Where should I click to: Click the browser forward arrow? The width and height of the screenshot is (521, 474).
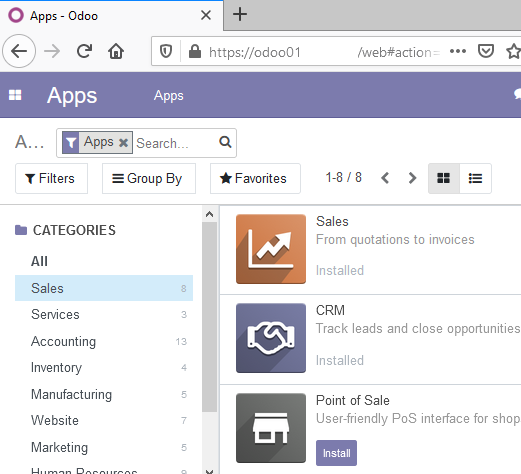click(x=52, y=51)
